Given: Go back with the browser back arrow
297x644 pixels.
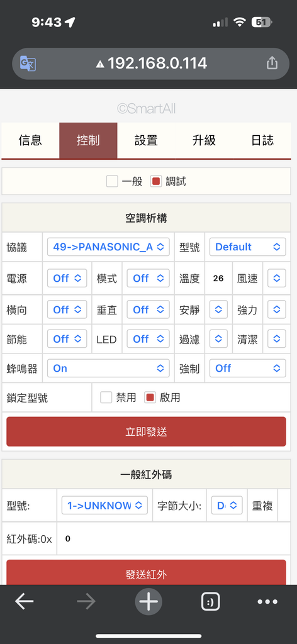Looking at the screenshot, I should click(x=25, y=602).
